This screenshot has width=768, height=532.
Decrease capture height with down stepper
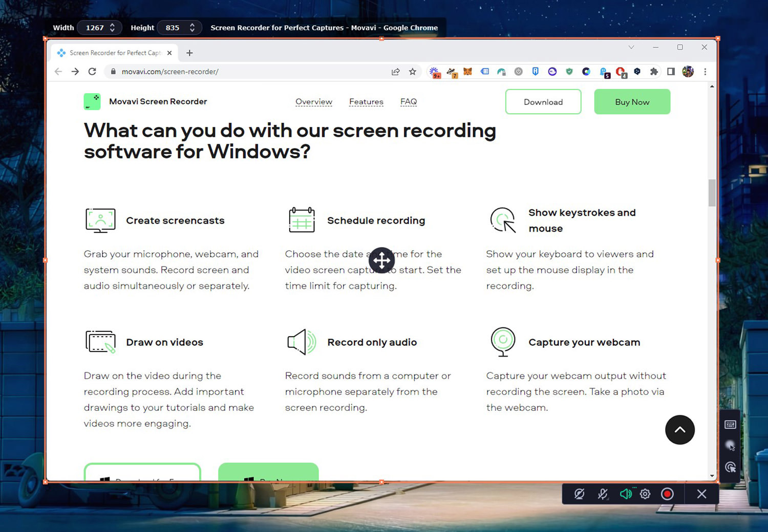tap(192, 31)
